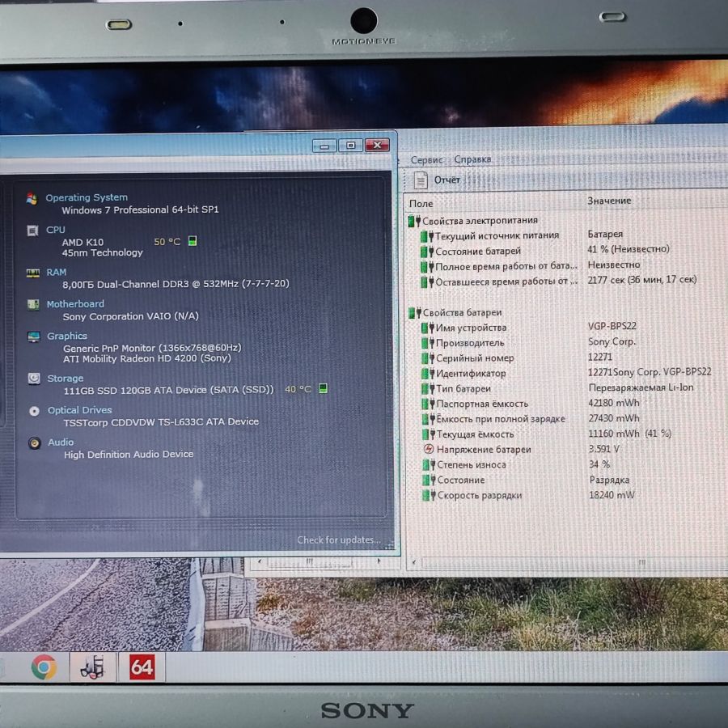The height and width of the screenshot is (728, 728).
Task: Select the Текущий источник питания row
Action: 566,235
